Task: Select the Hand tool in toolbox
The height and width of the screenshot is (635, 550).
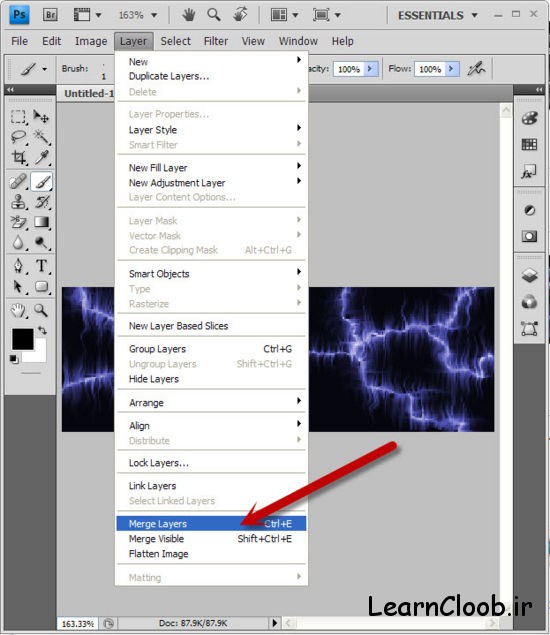Action: point(18,311)
